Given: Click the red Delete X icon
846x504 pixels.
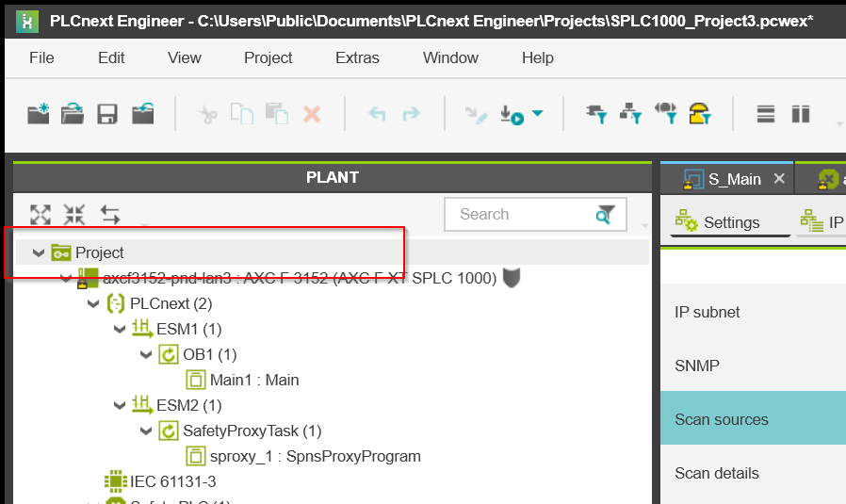Looking at the screenshot, I should tap(312, 114).
